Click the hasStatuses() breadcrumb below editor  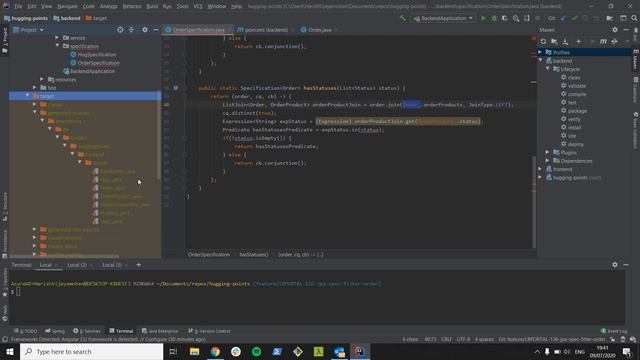pos(253,255)
